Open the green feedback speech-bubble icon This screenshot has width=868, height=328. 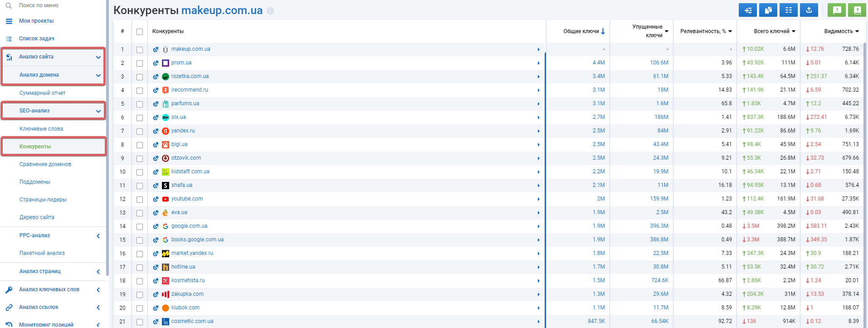(837, 10)
